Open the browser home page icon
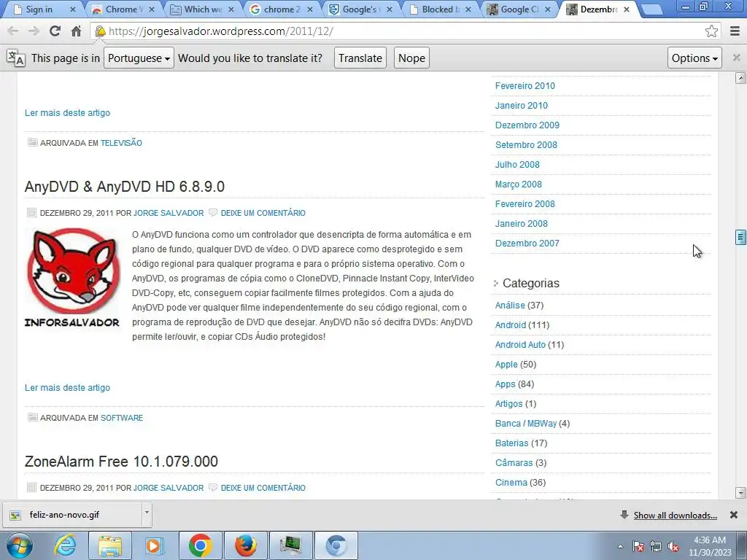 click(x=76, y=31)
